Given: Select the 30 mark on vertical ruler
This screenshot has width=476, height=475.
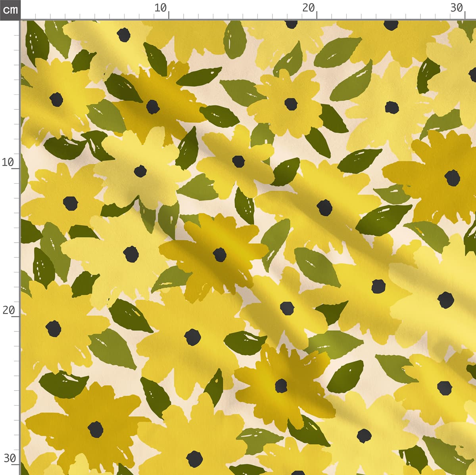Looking at the screenshot, I should click(x=10, y=458).
